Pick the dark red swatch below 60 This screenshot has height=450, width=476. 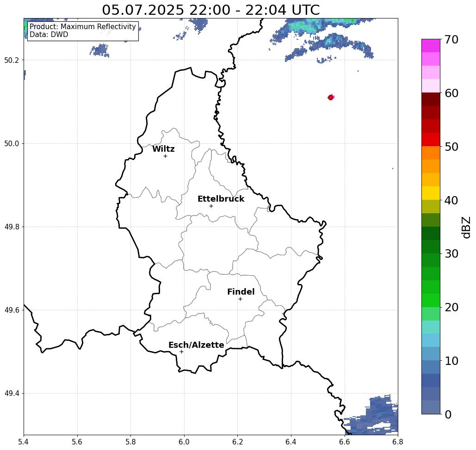(431, 99)
